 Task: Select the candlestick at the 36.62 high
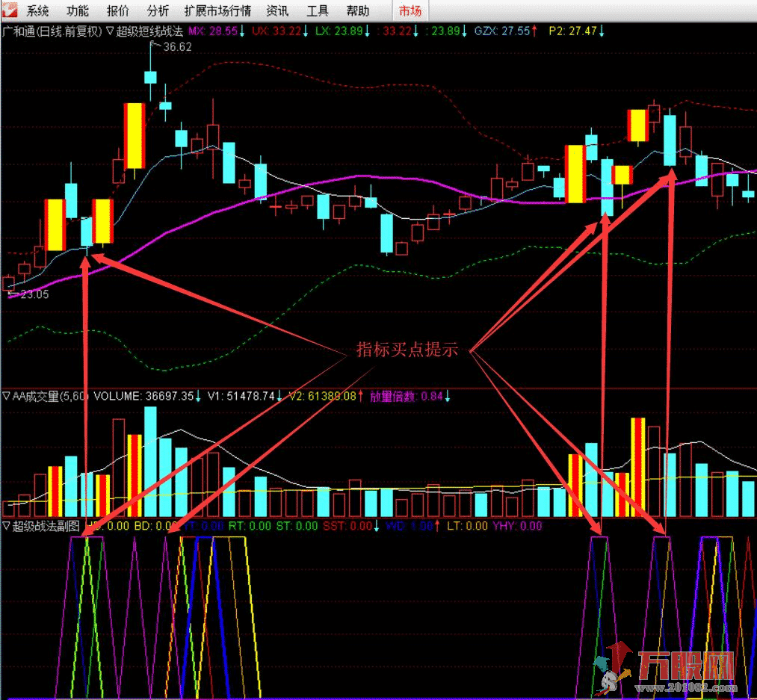click(151, 77)
